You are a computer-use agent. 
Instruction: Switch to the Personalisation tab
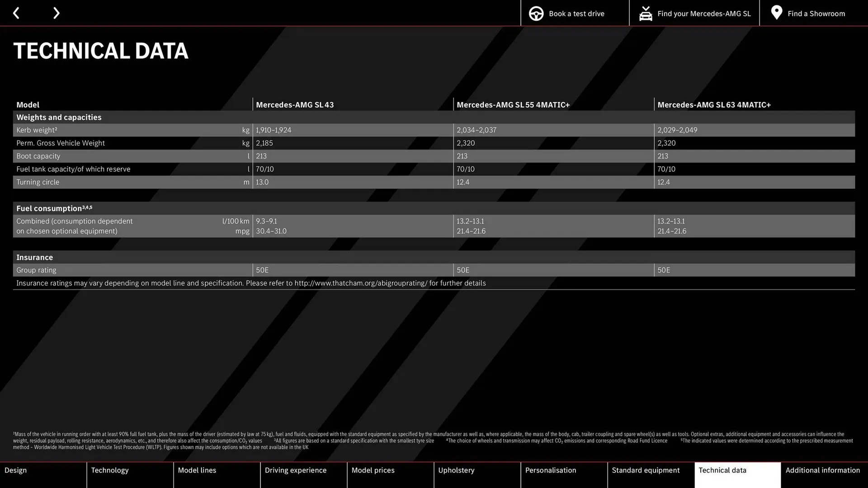(x=551, y=470)
